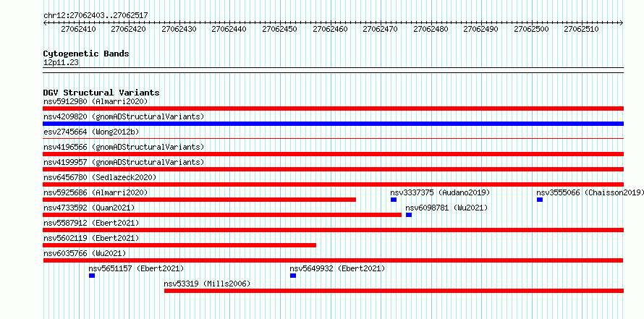Click the small blue nsv3337375 marker
This screenshot has width=644, height=319.
pos(394,200)
